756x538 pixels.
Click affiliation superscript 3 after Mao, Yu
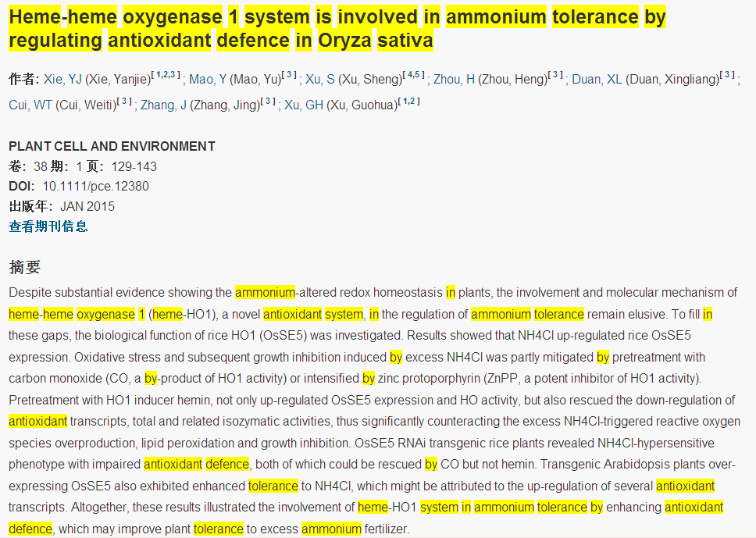coord(291,75)
